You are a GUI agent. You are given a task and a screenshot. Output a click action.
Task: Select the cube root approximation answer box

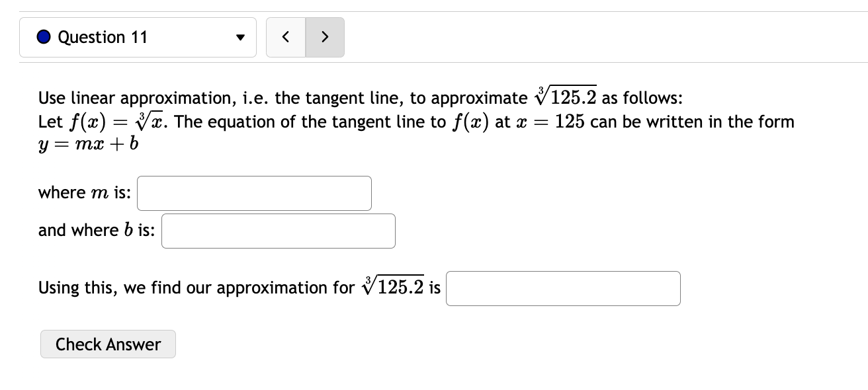(x=563, y=288)
